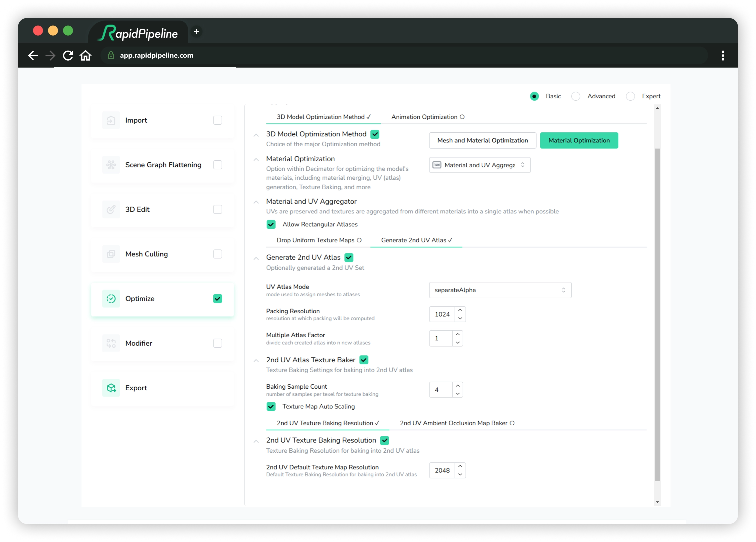Go to browser home icon
The width and height of the screenshot is (756, 542).
click(85, 55)
